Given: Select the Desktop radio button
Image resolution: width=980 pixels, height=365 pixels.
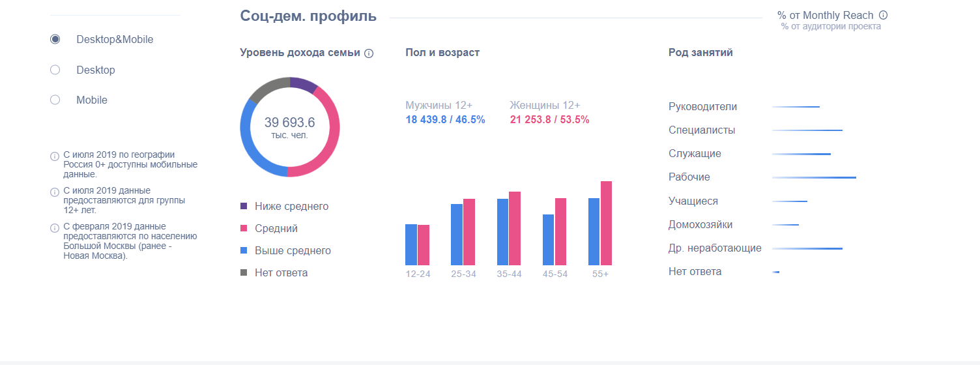Looking at the screenshot, I should tap(55, 70).
